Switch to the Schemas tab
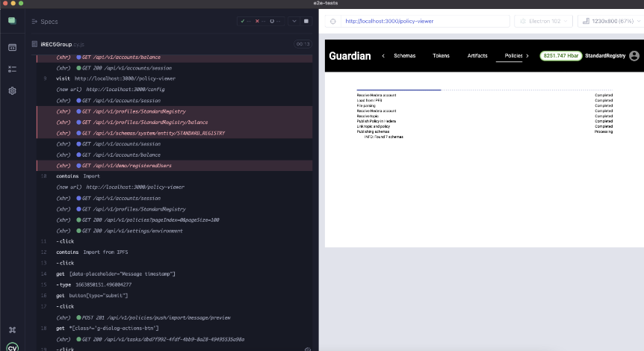The image size is (644, 351). 404,56
